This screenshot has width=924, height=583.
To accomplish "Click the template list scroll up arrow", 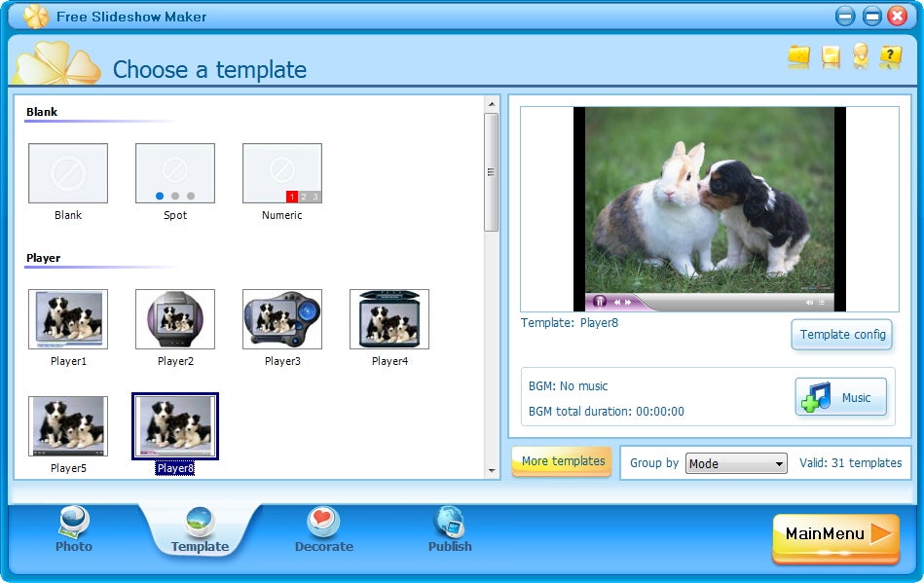I will click(x=492, y=104).
